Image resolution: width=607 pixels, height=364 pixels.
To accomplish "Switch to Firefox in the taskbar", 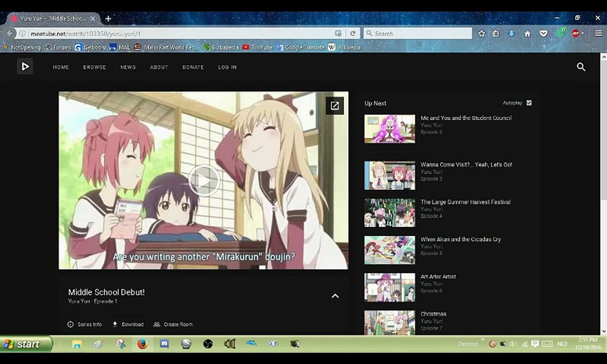I will pyautogui.click(x=142, y=344).
